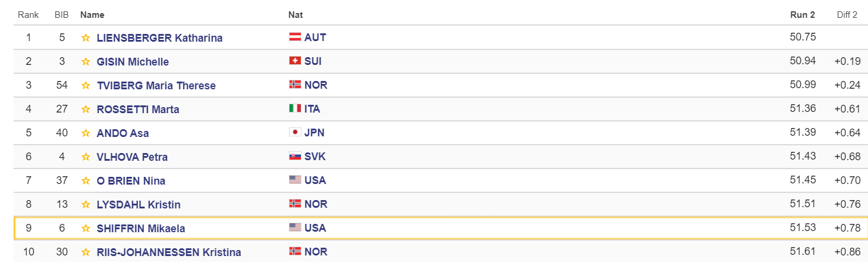Click the star icon beside LYSDAHL Kristin
This screenshot has width=868, height=262.
(x=86, y=205)
